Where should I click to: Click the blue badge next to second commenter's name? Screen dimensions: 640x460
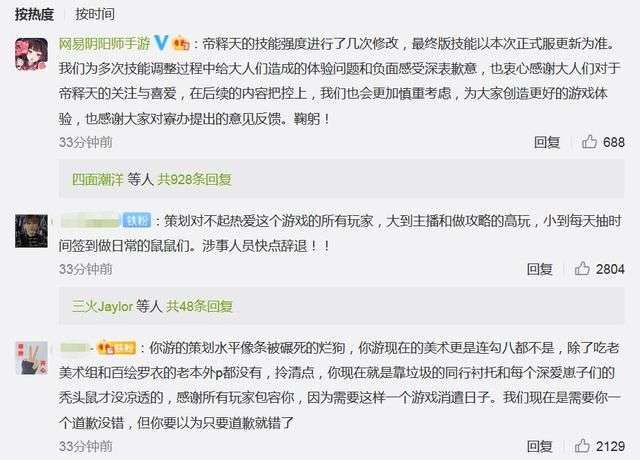(x=137, y=221)
